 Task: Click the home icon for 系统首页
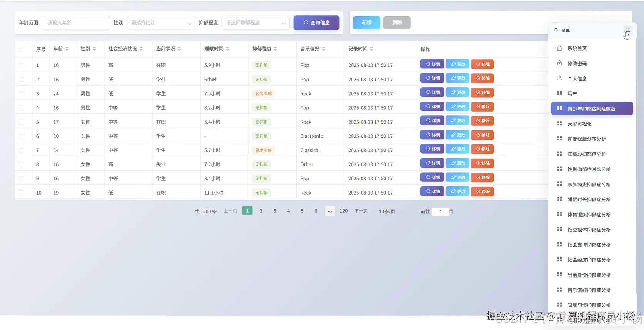559,48
